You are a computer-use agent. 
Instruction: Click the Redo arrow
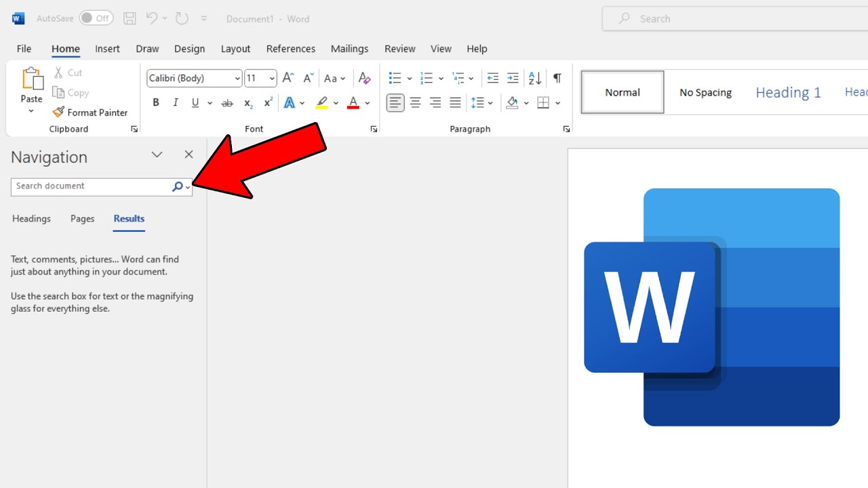(182, 19)
